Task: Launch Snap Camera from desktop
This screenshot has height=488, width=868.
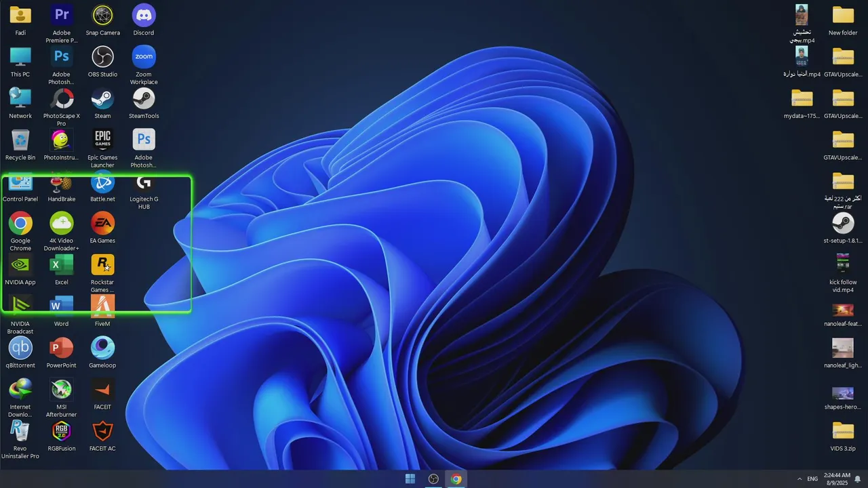Action: click(102, 15)
